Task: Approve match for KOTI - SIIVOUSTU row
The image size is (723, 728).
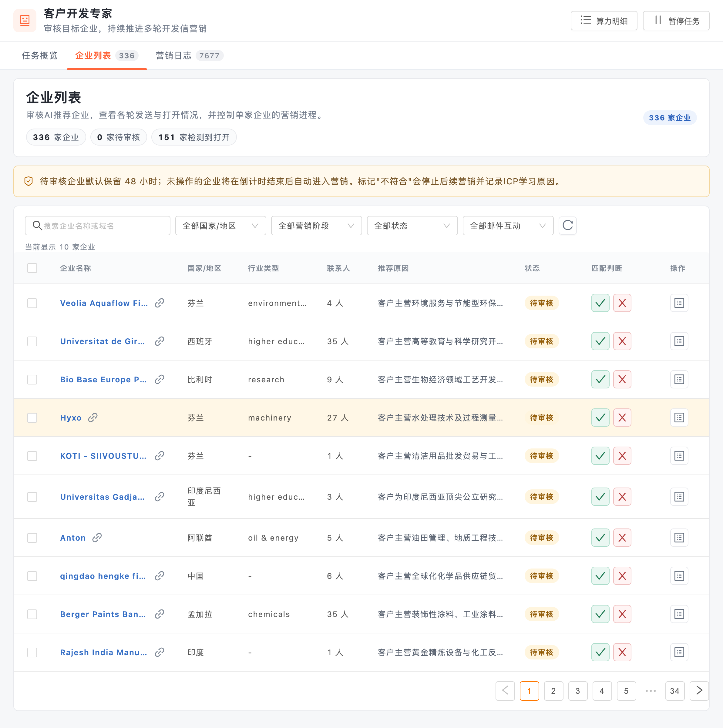Action: (x=600, y=456)
